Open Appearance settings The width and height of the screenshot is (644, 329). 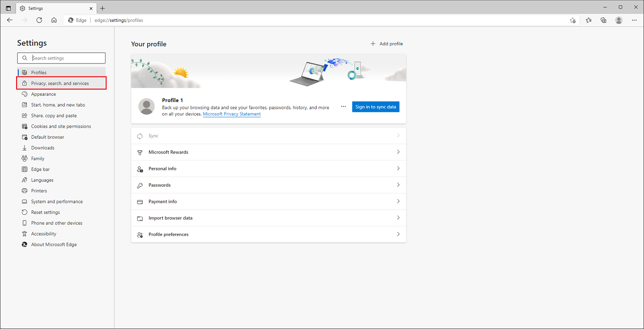pyautogui.click(x=61, y=94)
